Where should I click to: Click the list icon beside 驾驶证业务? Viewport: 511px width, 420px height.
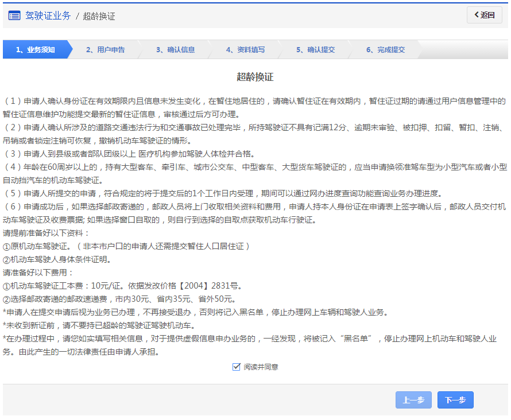coord(14,15)
